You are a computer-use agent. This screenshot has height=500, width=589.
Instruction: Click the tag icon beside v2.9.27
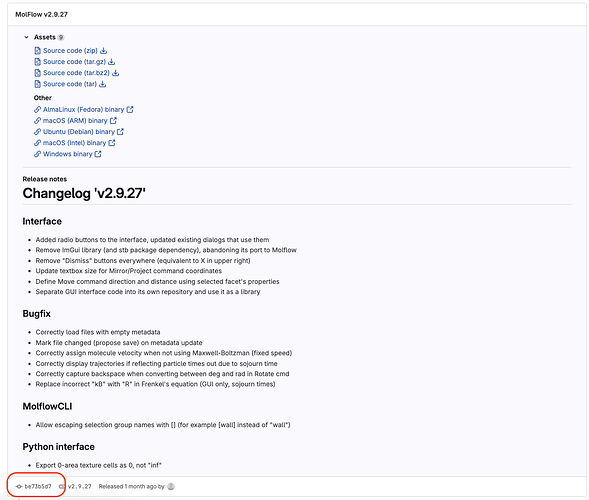62,486
